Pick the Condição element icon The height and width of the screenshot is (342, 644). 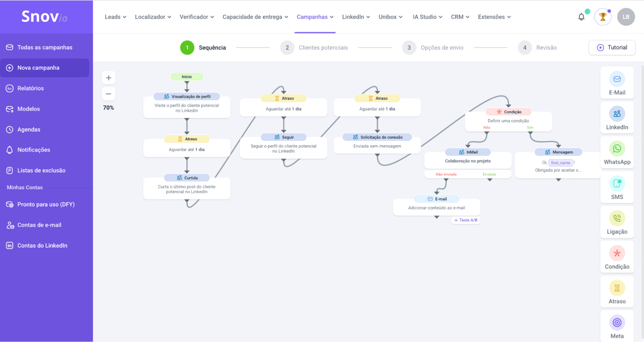click(617, 253)
